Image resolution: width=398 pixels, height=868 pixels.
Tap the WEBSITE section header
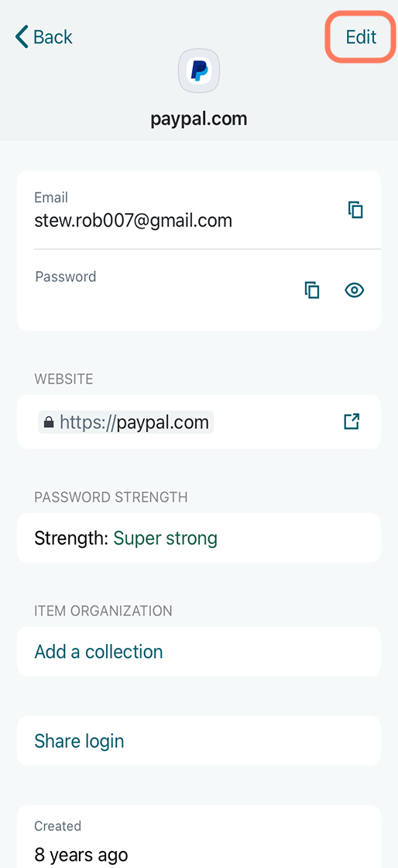point(63,379)
